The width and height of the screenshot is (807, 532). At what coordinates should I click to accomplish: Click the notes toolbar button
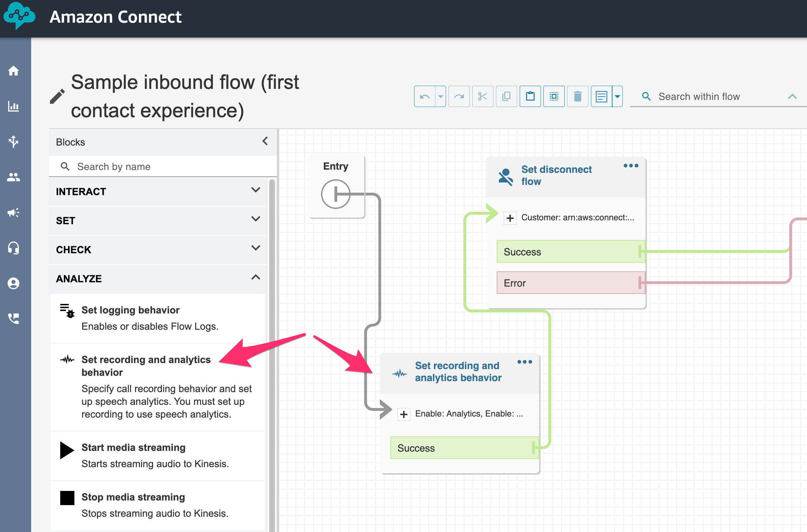click(x=602, y=96)
